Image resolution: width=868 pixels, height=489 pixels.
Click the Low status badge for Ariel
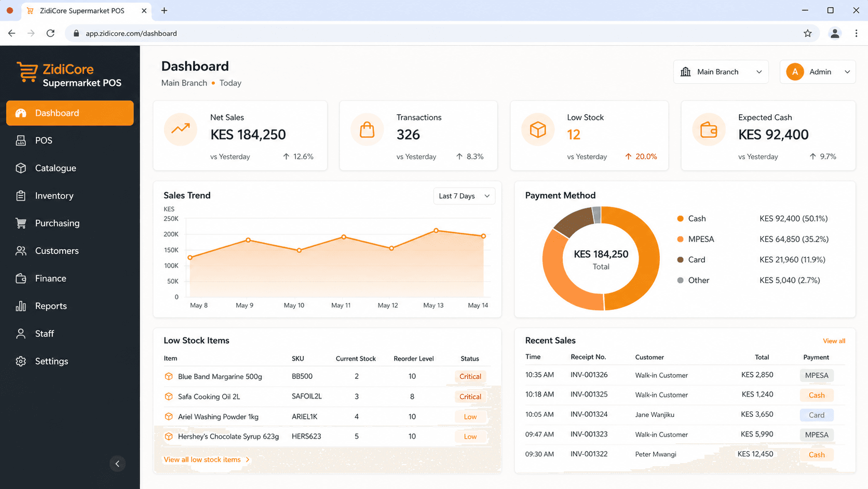pyautogui.click(x=470, y=416)
